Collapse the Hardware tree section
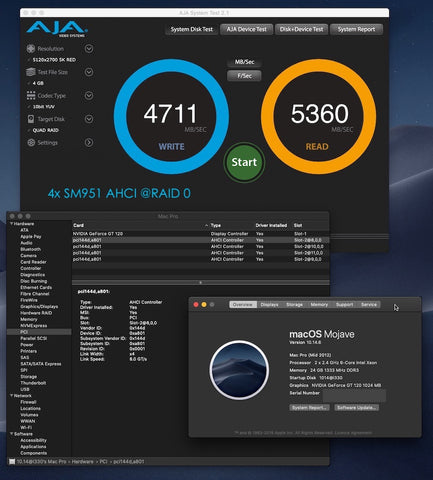 (x=11, y=224)
